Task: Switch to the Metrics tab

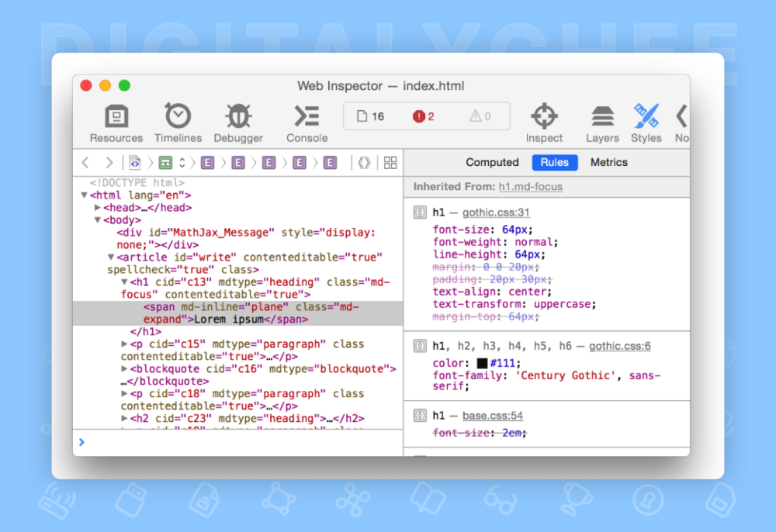Action: [x=608, y=162]
